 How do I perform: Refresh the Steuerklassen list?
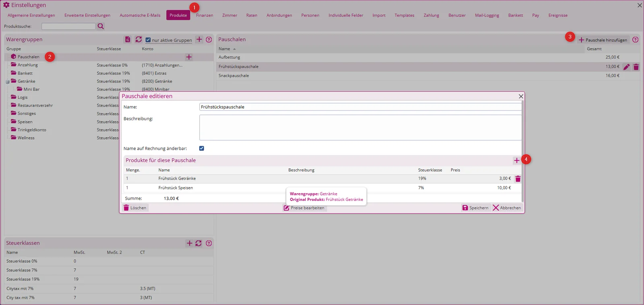coord(198,243)
